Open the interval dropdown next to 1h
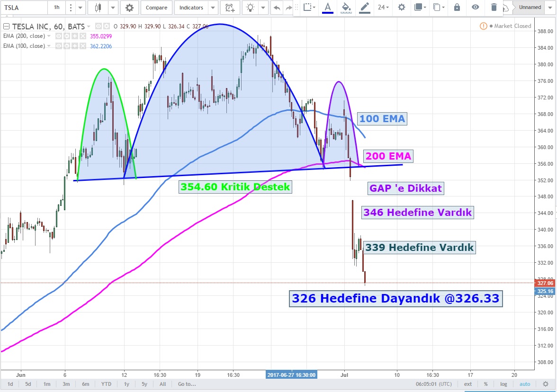The width and height of the screenshot is (557, 392). point(80,8)
